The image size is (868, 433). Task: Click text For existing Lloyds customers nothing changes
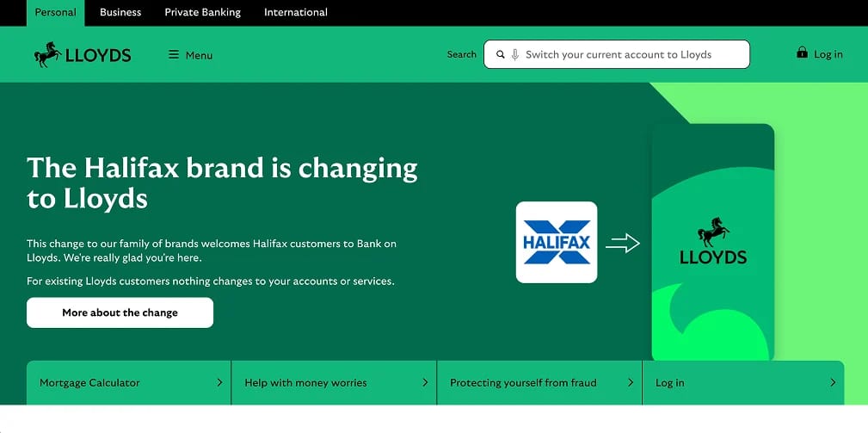(x=211, y=281)
